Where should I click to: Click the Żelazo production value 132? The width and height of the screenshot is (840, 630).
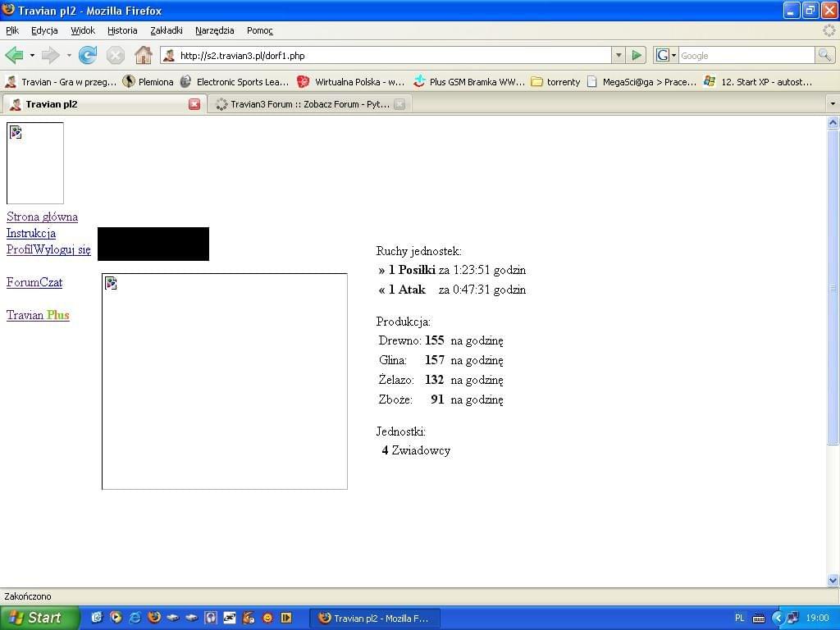(x=435, y=380)
